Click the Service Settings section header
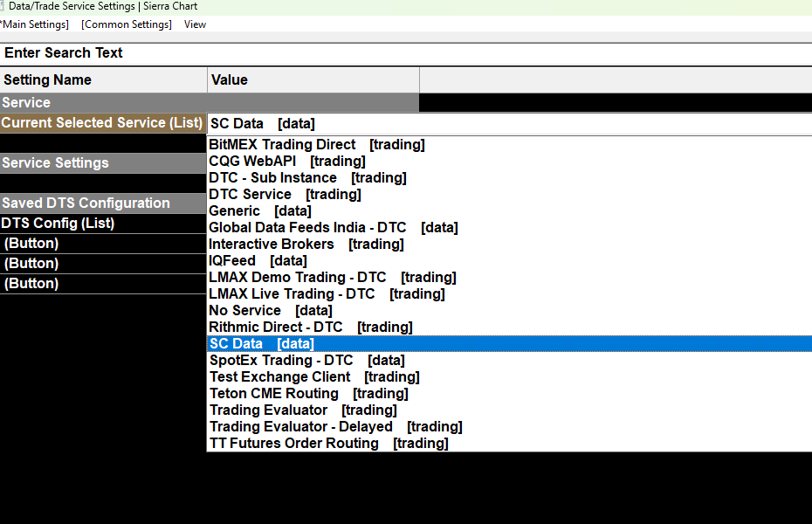The image size is (812, 524). click(103, 162)
